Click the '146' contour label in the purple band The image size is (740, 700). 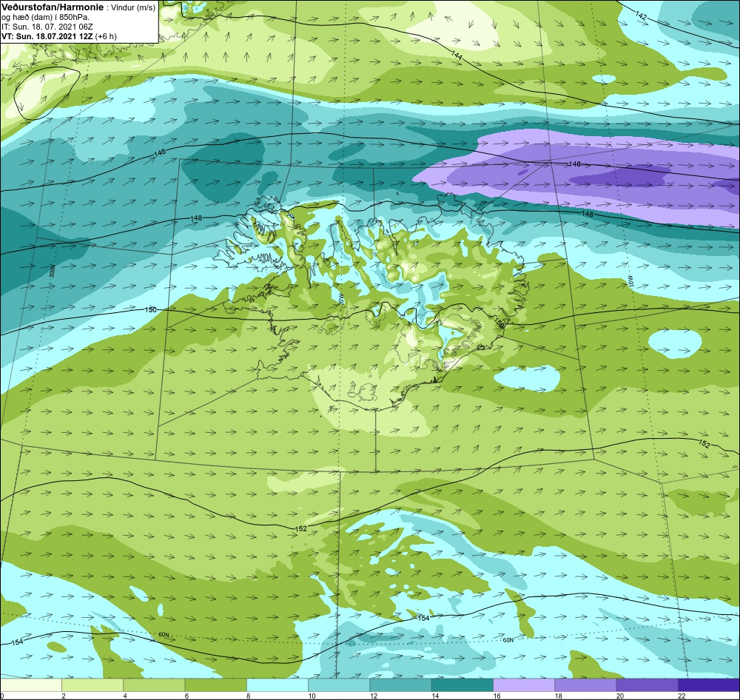(x=574, y=164)
